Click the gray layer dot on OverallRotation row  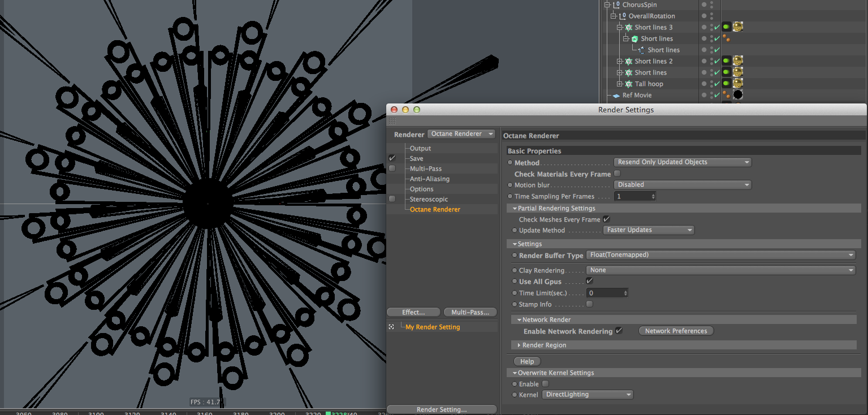click(x=704, y=16)
